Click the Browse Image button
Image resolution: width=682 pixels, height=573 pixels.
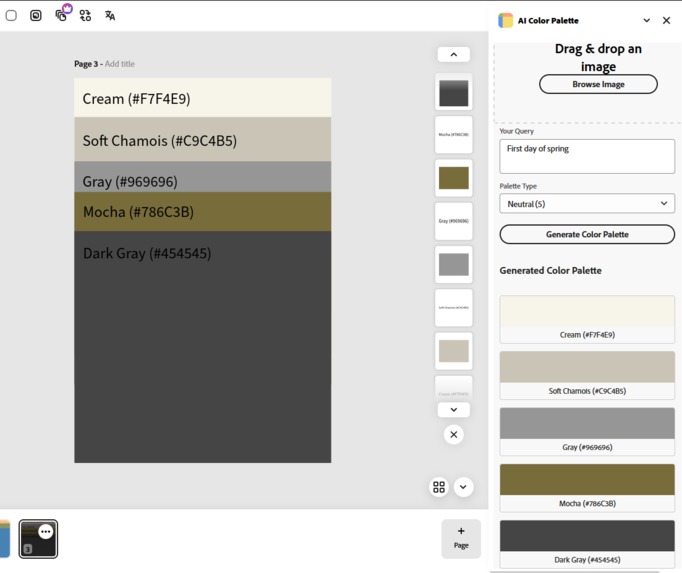598,84
